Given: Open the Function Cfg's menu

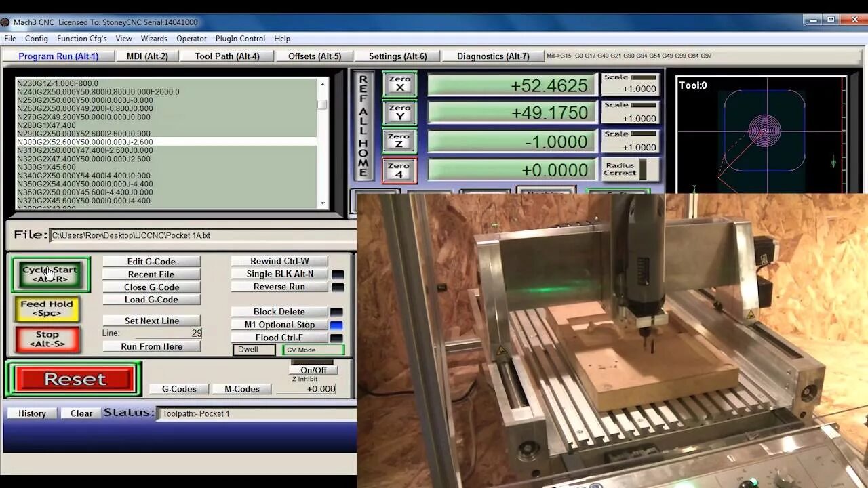Looking at the screenshot, I should coord(82,39).
